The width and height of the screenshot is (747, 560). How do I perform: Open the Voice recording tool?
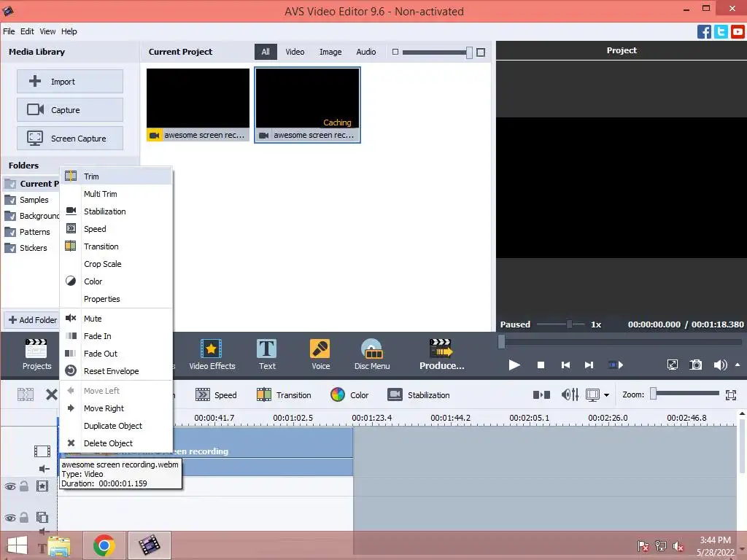click(x=320, y=354)
